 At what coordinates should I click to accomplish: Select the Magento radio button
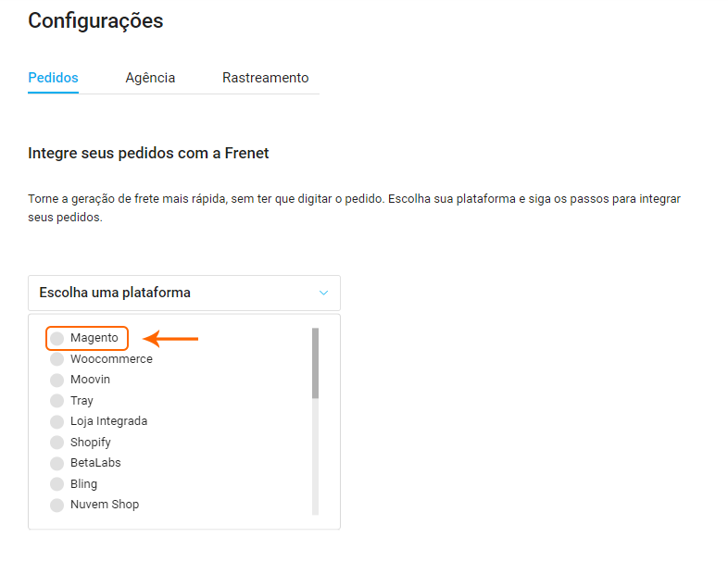57,338
